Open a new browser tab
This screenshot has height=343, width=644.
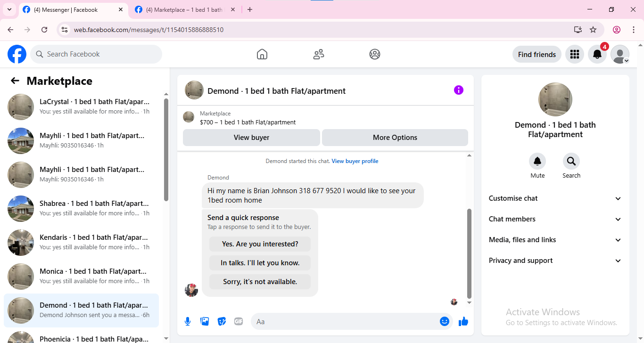click(250, 9)
